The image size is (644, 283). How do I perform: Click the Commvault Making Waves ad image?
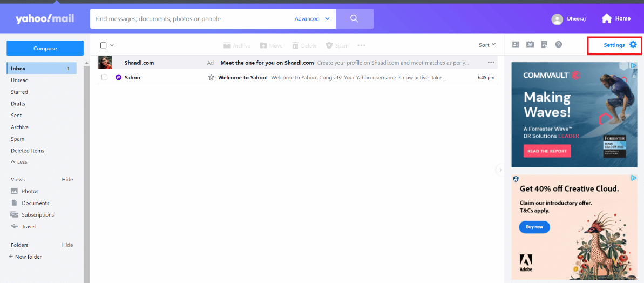pyautogui.click(x=574, y=114)
